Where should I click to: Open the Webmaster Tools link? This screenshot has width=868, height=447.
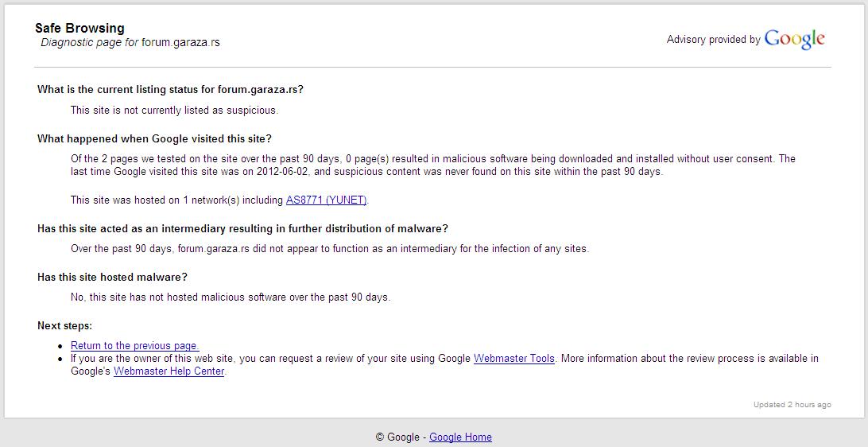click(x=513, y=358)
